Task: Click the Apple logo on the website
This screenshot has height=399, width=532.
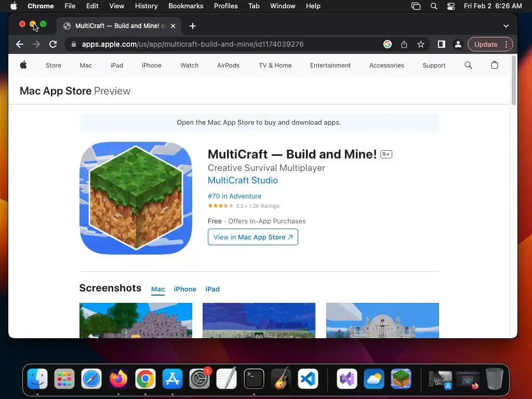Action: click(x=23, y=65)
